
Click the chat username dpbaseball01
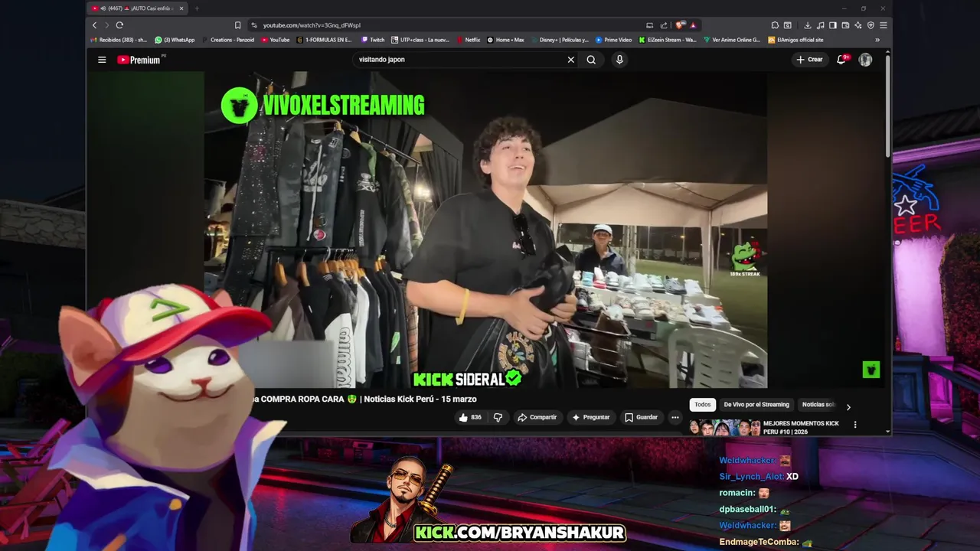(x=748, y=509)
